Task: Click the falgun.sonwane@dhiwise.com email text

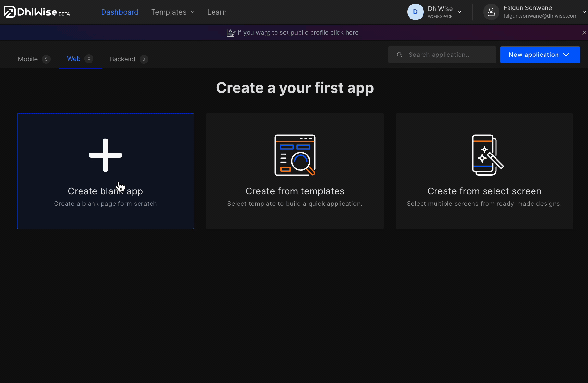Action: coord(540,16)
